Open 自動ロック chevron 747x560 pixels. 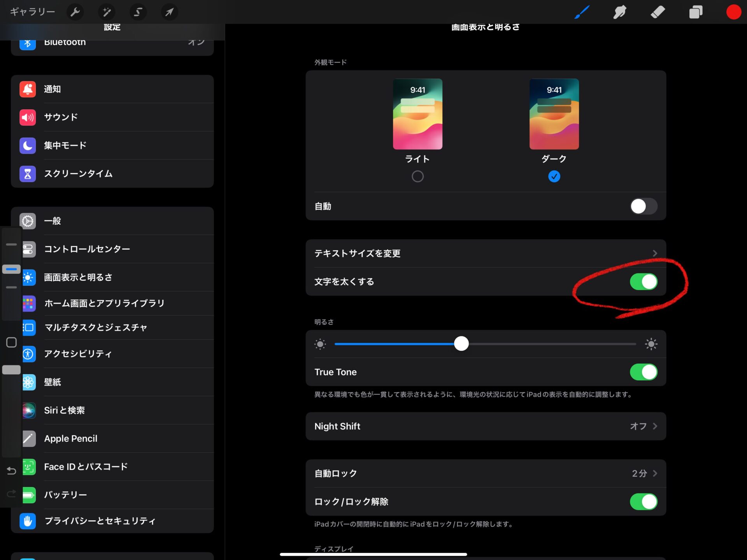[655, 473]
